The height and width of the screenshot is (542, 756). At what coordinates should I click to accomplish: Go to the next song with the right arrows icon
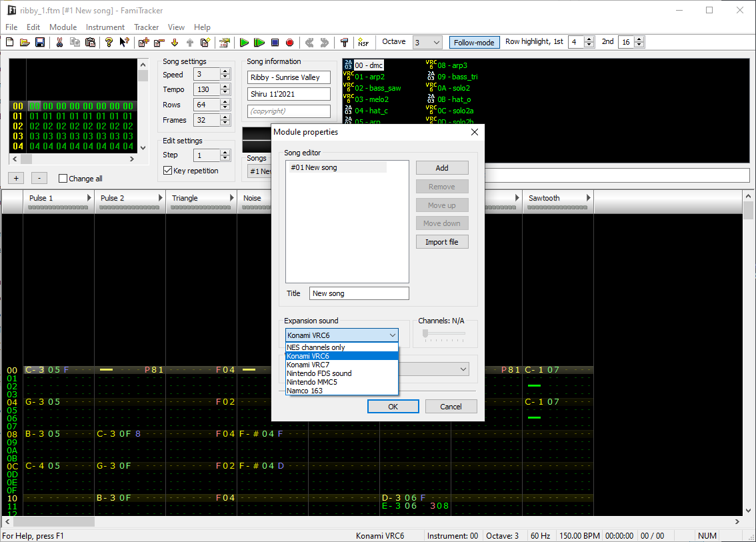click(325, 43)
